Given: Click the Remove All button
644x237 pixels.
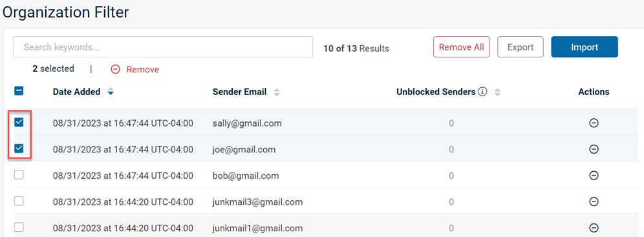Looking at the screenshot, I should (461, 47).
